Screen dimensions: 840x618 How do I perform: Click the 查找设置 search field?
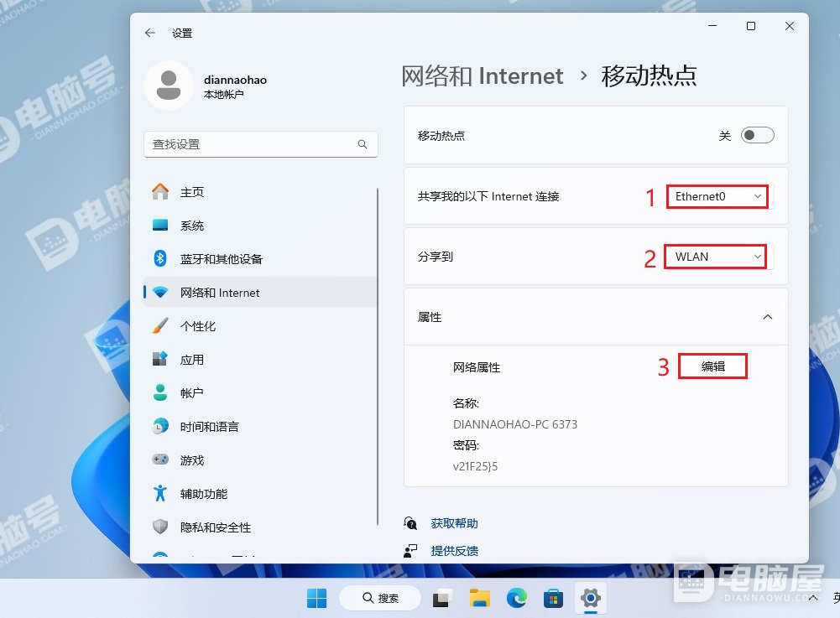pos(260,143)
